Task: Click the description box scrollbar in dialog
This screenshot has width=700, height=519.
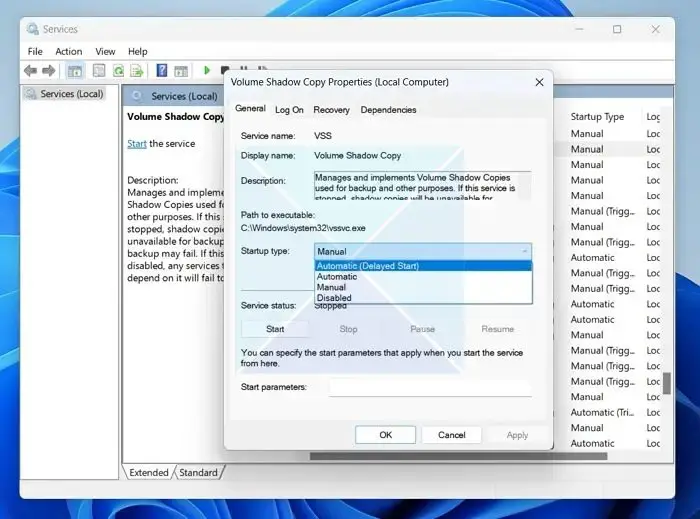Action: click(x=527, y=185)
